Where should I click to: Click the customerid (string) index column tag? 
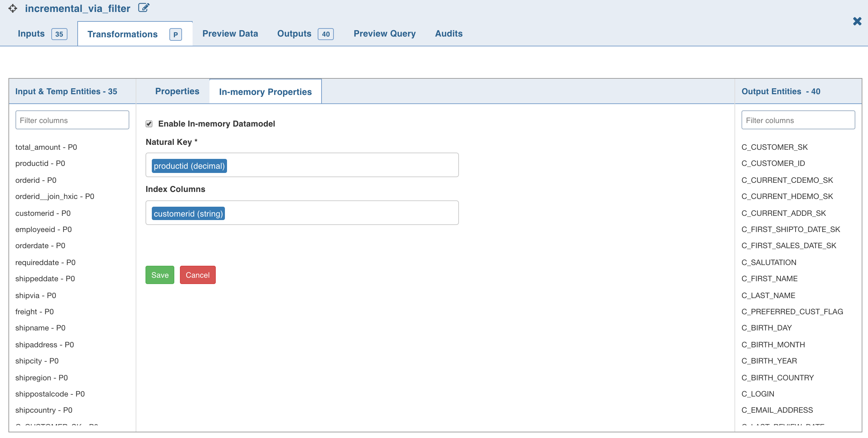[x=188, y=214]
